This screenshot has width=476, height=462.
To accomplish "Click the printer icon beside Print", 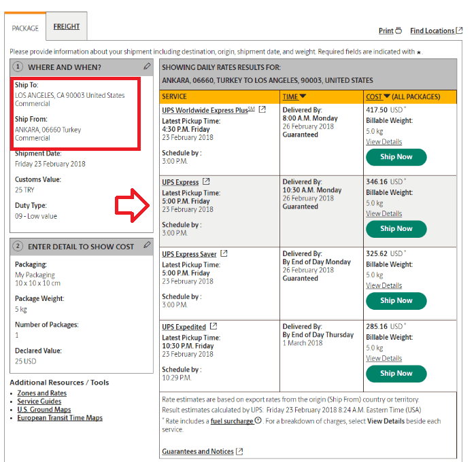I will tap(398, 31).
